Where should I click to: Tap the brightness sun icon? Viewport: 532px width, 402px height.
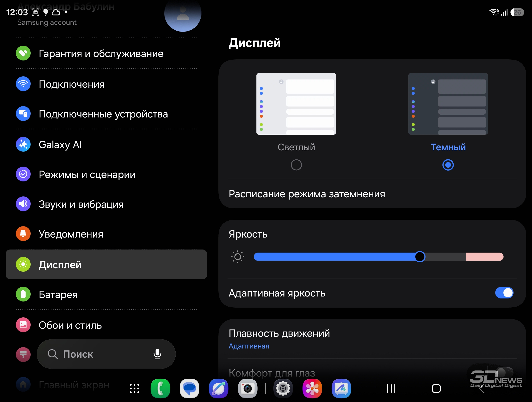pos(238,257)
